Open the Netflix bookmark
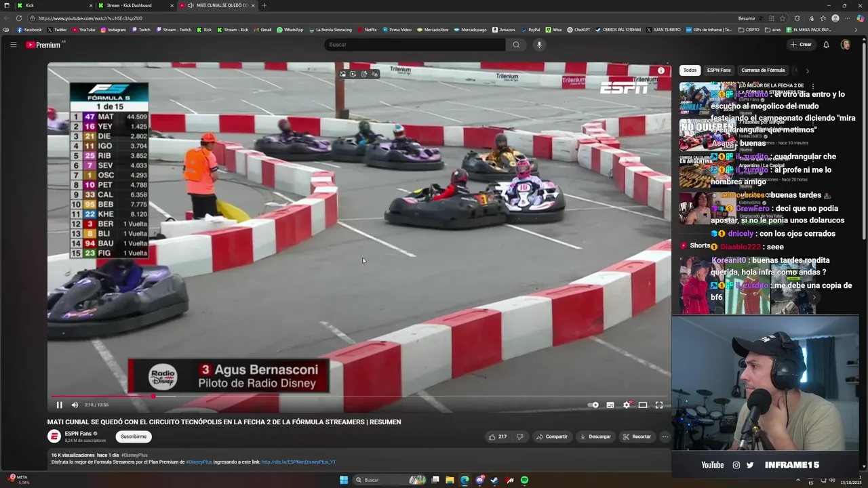The height and width of the screenshot is (488, 868). 367,30
